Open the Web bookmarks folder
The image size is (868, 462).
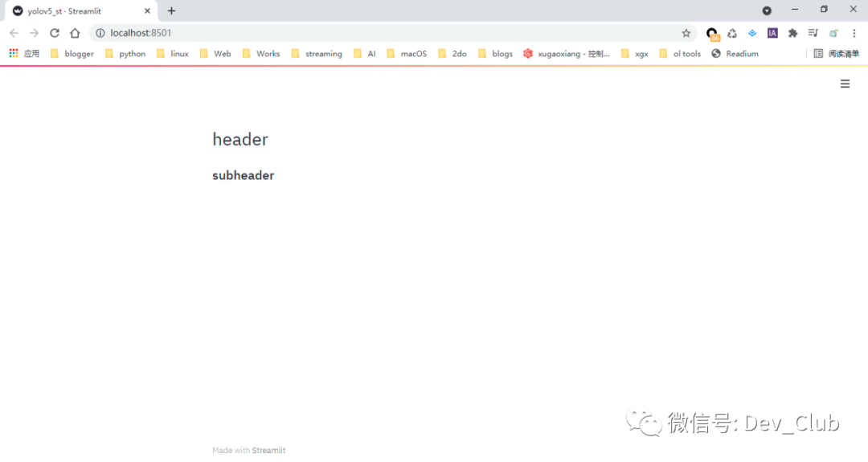pos(215,54)
